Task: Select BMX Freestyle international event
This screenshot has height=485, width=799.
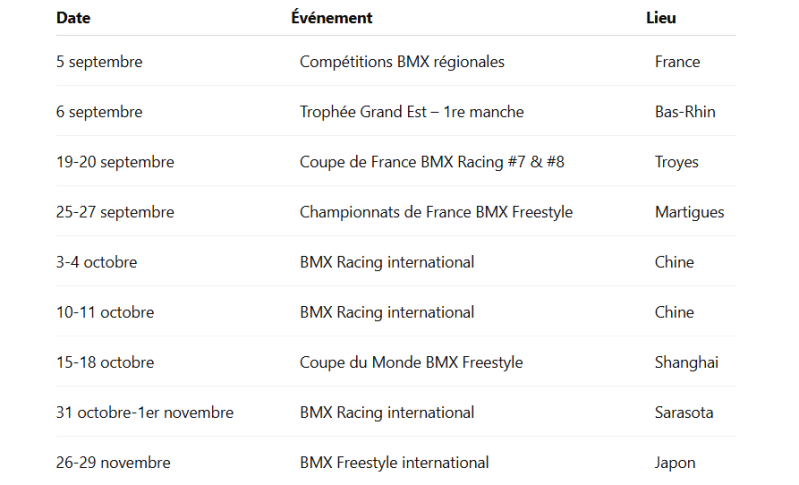Action: tap(394, 463)
